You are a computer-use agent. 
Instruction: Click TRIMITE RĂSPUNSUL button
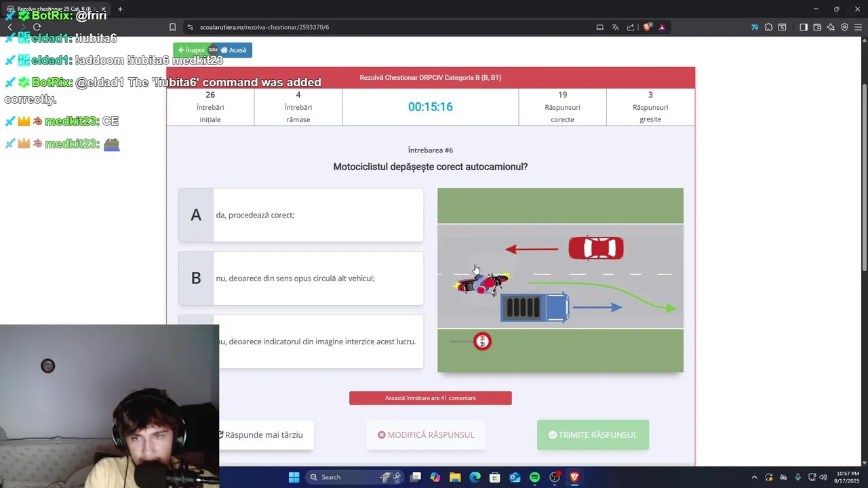coord(593,435)
